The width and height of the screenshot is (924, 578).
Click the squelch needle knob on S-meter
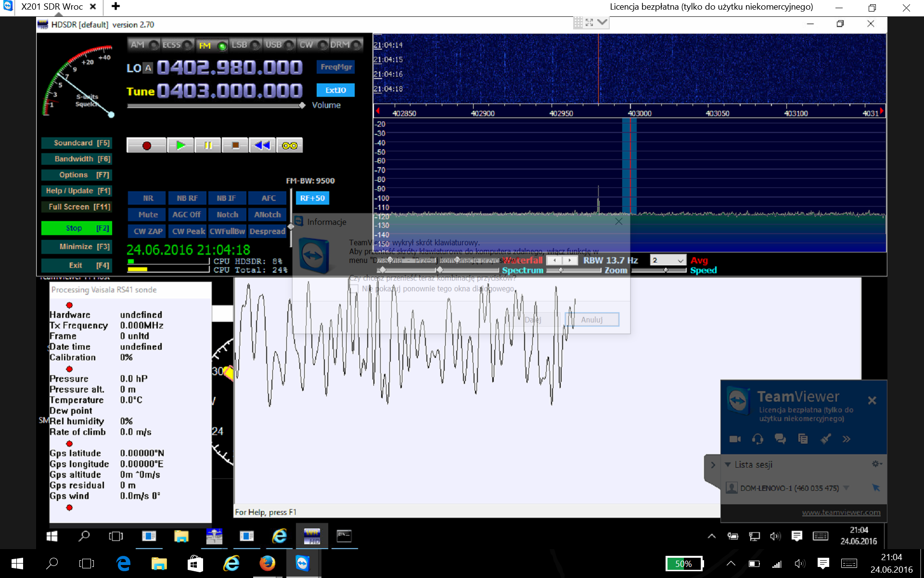[x=111, y=115]
